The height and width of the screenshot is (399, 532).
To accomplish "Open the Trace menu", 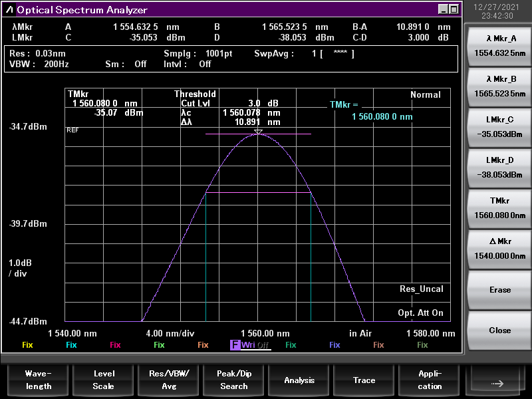I will coord(364,380).
